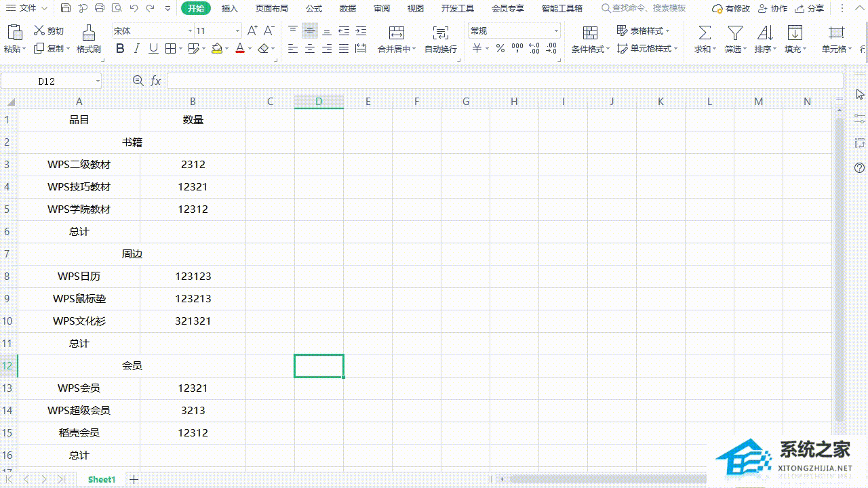Click the AutoSum (求和) sigma icon
This screenshot has height=488, width=868.
click(705, 33)
